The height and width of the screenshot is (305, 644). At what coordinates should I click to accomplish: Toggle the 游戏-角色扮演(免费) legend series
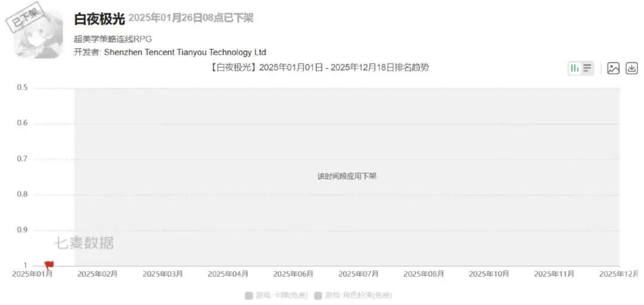[353, 295]
